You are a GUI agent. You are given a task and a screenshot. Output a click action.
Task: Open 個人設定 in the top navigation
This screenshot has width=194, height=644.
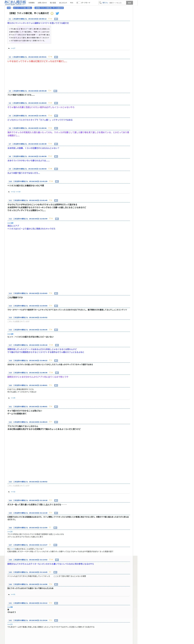point(53,3)
